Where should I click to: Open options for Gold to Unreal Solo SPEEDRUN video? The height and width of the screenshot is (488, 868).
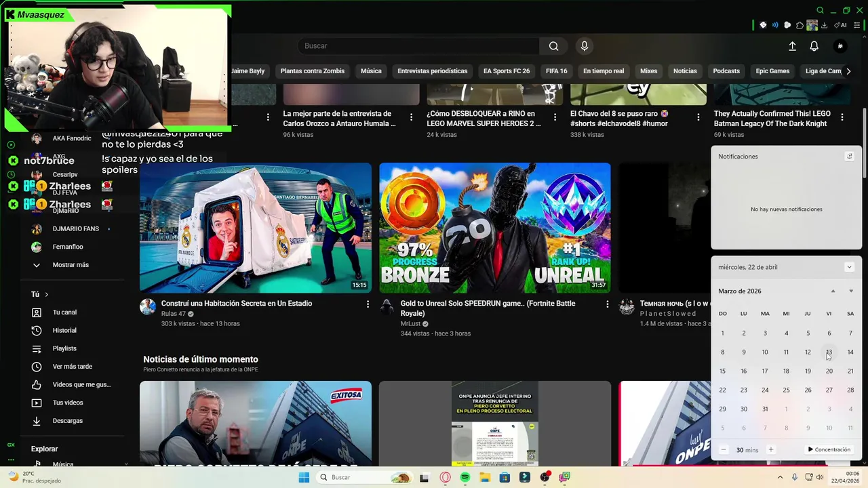607,304
